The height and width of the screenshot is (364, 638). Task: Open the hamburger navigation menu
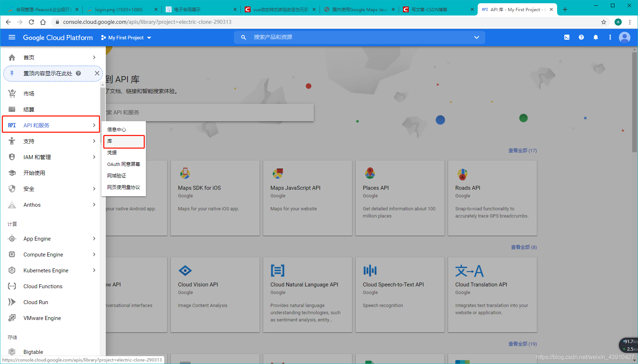pos(12,37)
